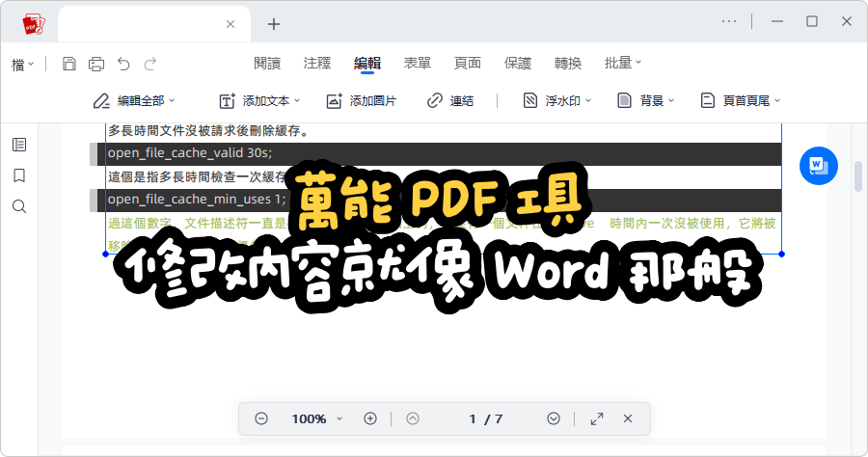Click the text open_file_cache_valid 30s;

pyautogui.click(x=190, y=153)
